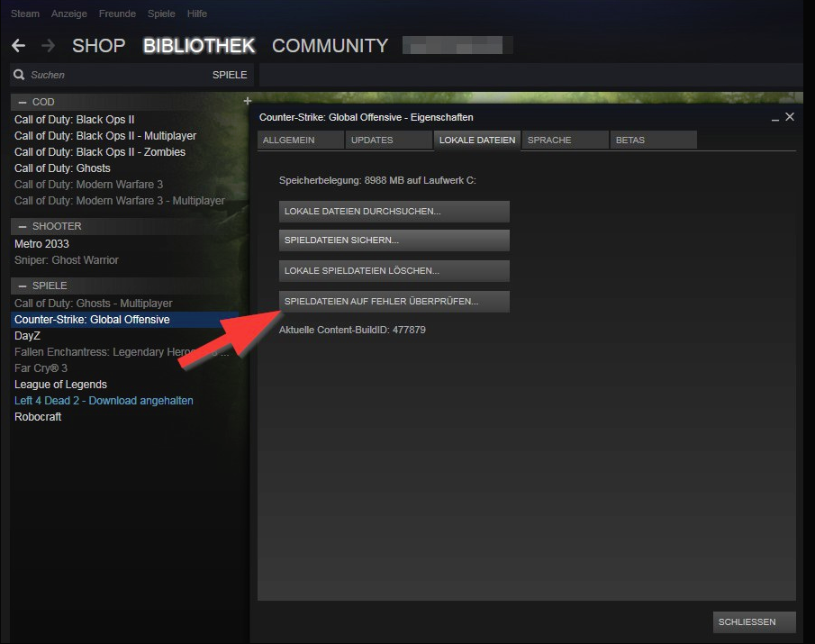This screenshot has width=815, height=644.
Task: Select Call of Duty: Ghosts
Action: [x=62, y=168]
